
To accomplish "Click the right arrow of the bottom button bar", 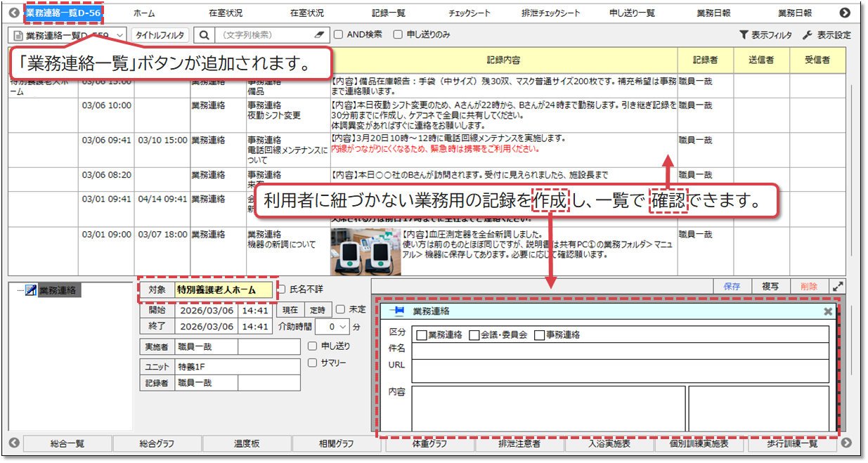I will point(846,443).
